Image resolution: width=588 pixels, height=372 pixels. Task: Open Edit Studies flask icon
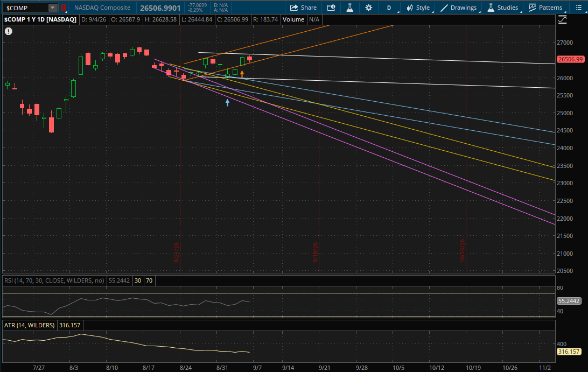349,8
